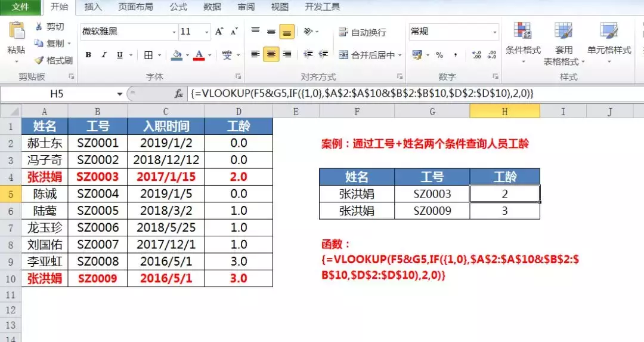Viewport: 644px width, 342px height.
Task: Open Conditional Formatting (条件格式) menu
Action: click(523, 44)
